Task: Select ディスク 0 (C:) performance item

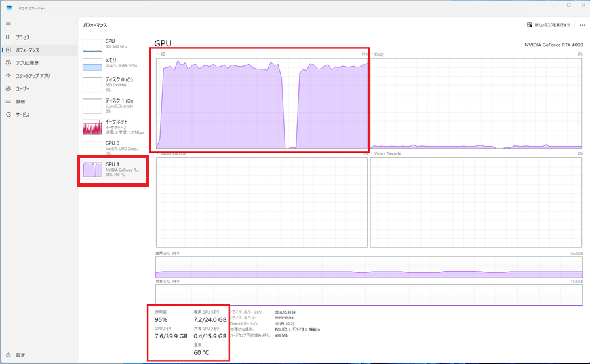Action: pyautogui.click(x=113, y=84)
